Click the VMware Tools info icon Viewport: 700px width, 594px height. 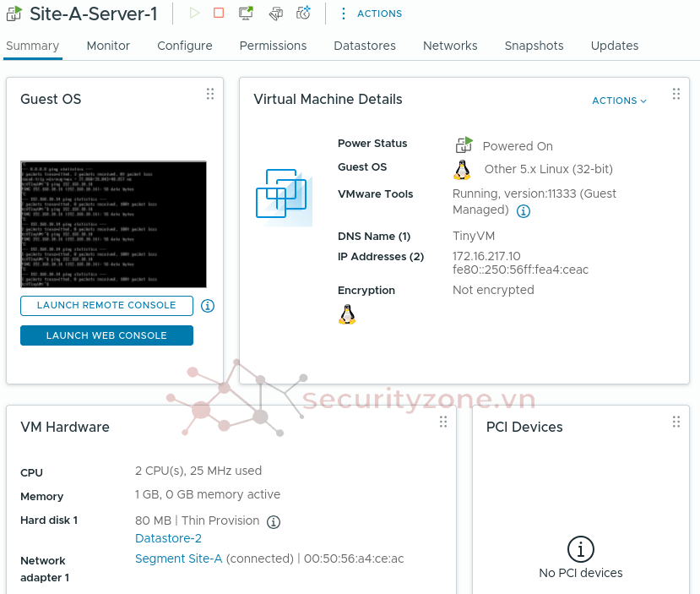coord(523,210)
